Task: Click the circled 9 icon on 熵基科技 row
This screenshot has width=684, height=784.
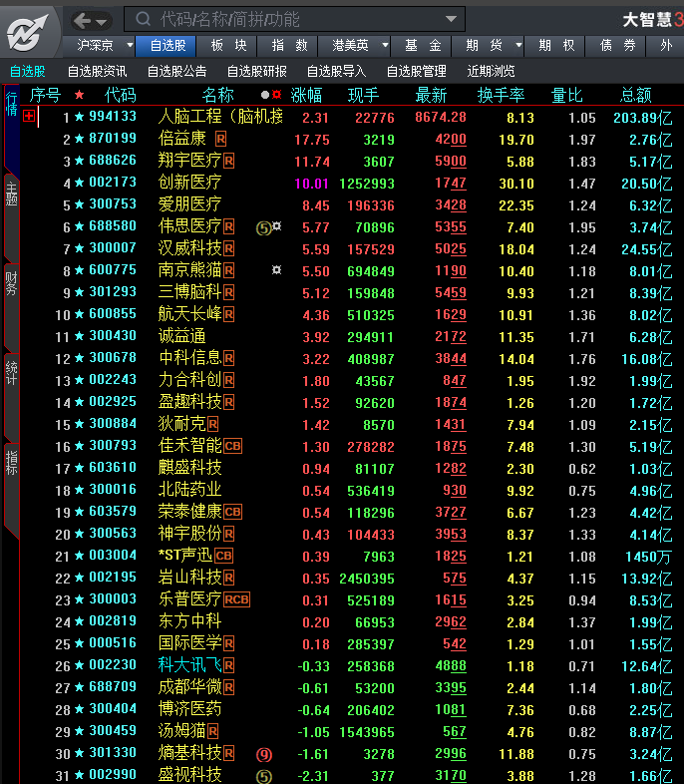Action: tap(264, 754)
